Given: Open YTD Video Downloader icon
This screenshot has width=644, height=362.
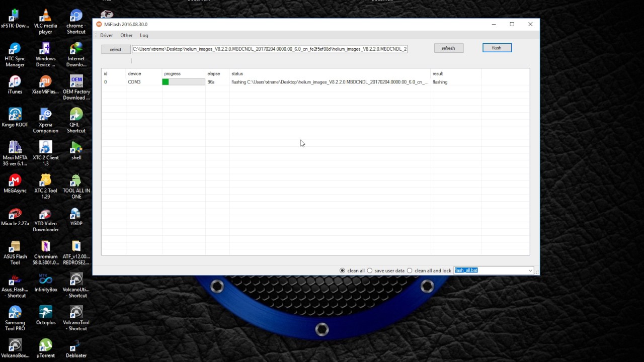Looking at the screenshot, I should tap(46, 219).
